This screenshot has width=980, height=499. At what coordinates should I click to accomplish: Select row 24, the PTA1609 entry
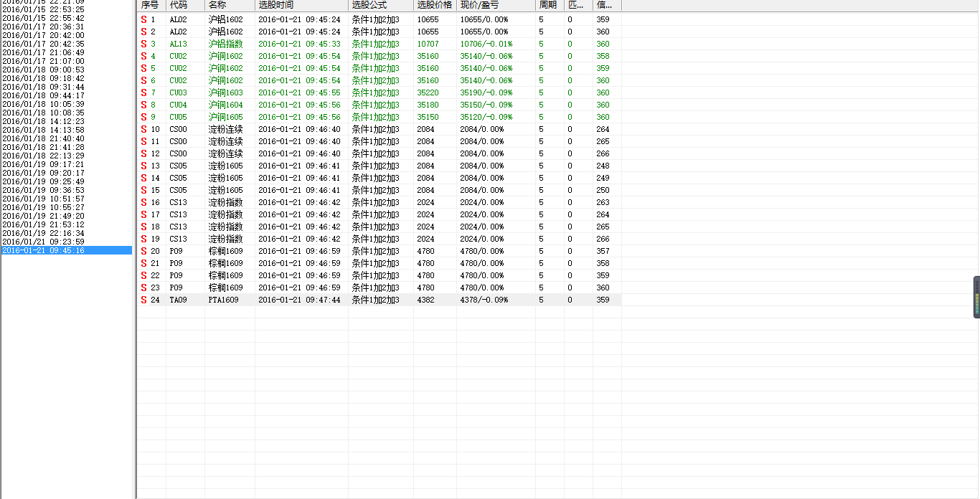225,300
